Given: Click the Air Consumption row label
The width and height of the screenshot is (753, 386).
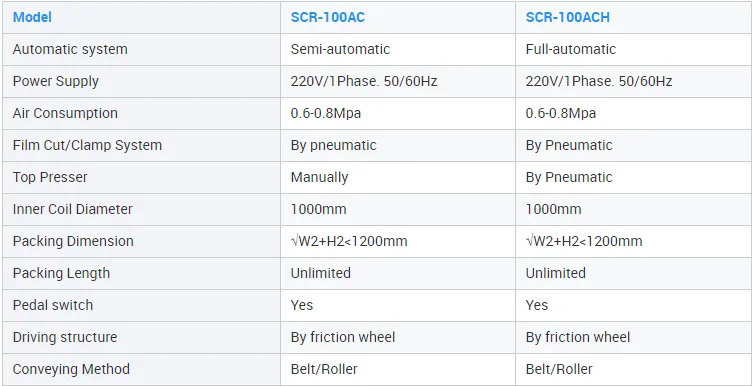Looking at the screenshot, I should (x=142, y=113).
